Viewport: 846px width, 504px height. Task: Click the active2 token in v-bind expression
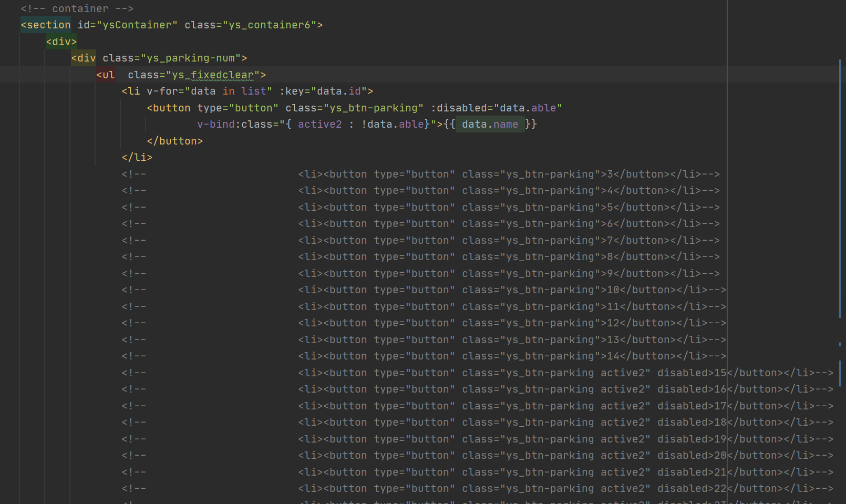point(320,124)
